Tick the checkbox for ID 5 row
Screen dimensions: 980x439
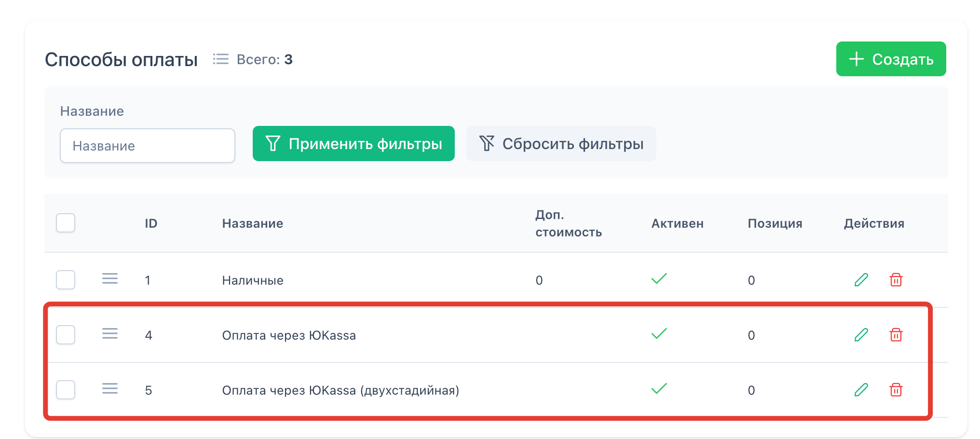click(x=66, y=390)
